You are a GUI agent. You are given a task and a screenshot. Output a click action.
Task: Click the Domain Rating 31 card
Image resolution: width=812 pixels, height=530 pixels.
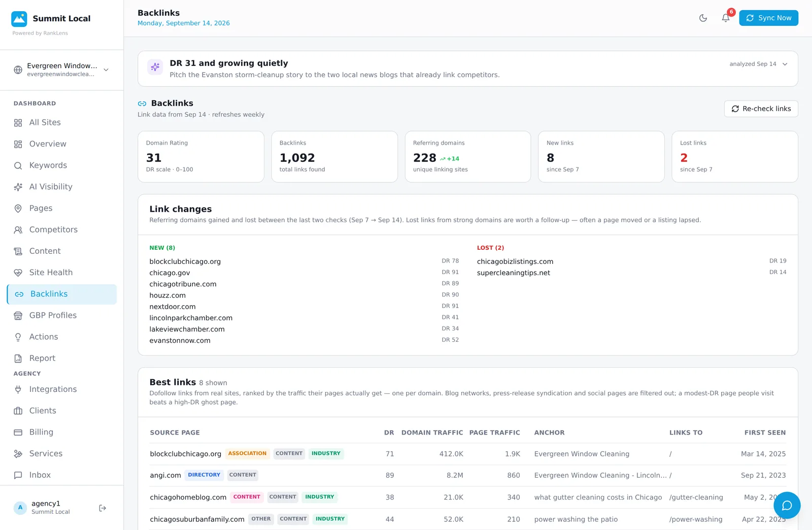point(201,157)
